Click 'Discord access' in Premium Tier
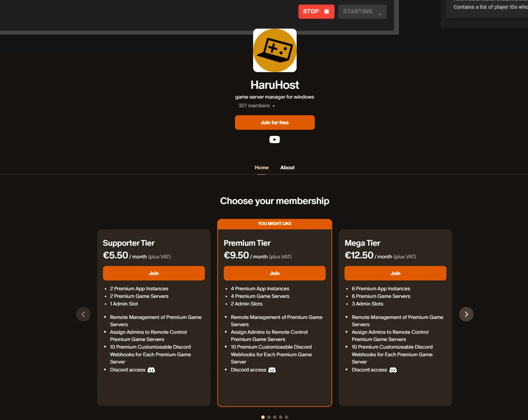 [x=248, y=370]
